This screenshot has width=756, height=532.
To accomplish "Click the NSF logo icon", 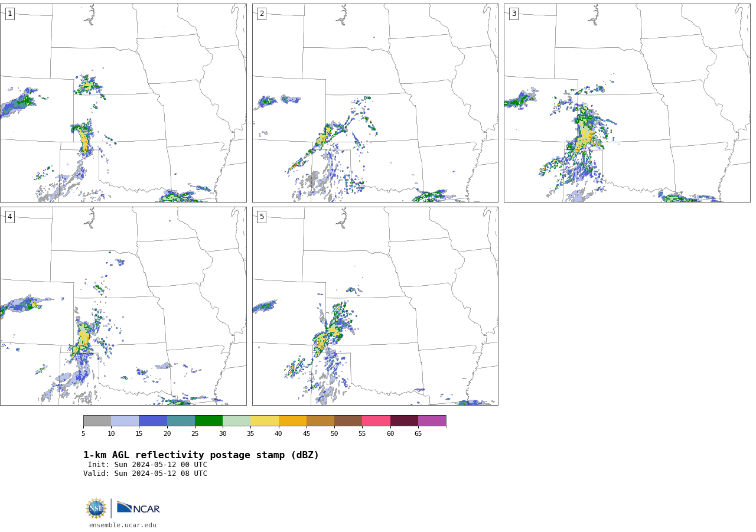I will pos(96,508).
